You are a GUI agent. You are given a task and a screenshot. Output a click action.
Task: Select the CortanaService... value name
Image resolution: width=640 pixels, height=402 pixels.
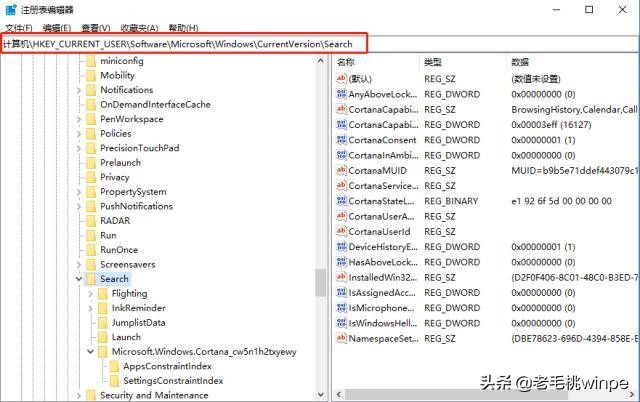click(384, 186)
